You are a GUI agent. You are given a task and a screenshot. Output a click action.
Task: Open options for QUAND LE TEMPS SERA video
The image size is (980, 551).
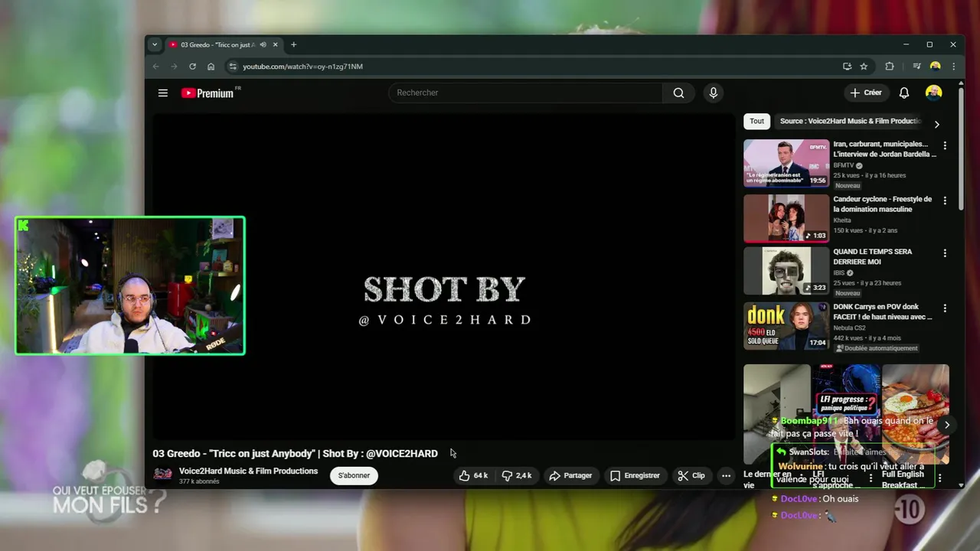[x=945, y=253]
